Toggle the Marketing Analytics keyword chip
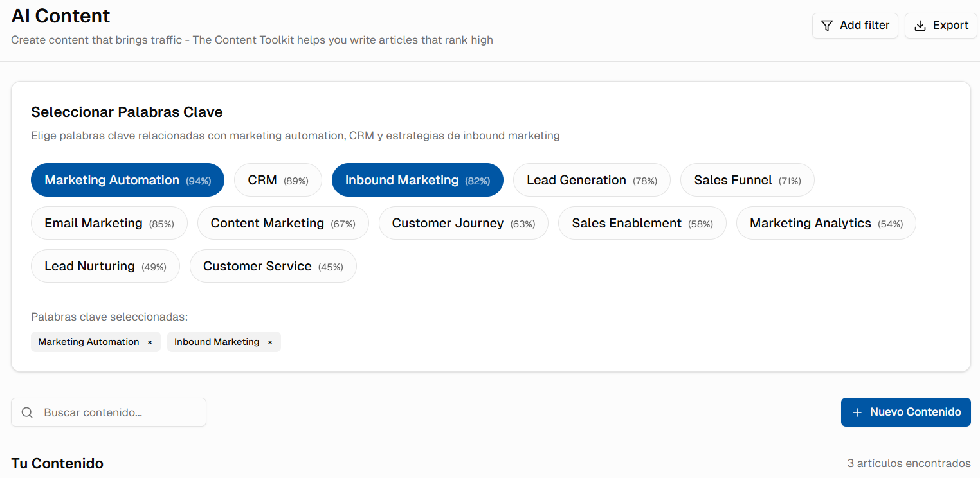Viewport: 980px width, 478px height. click(826, 224)
